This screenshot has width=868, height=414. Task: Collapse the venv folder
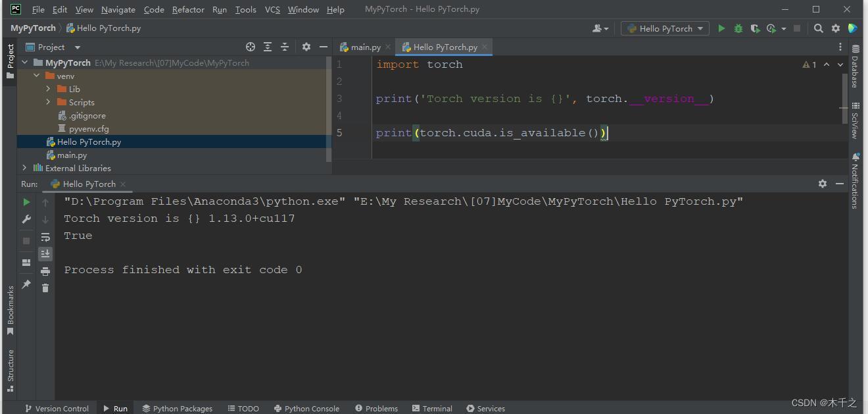37,76
